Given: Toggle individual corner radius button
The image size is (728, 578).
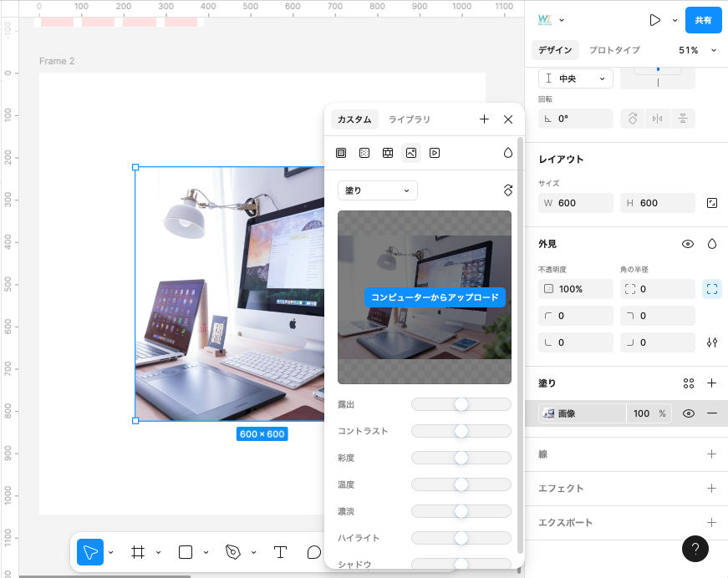Looking at the screenshot, I should point(712,289).
